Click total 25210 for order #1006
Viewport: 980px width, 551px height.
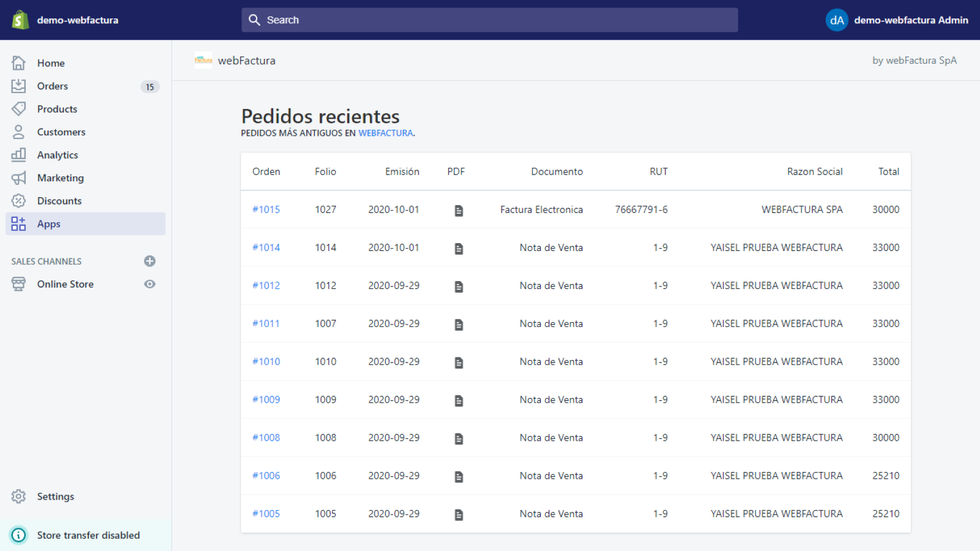(886, 476)
